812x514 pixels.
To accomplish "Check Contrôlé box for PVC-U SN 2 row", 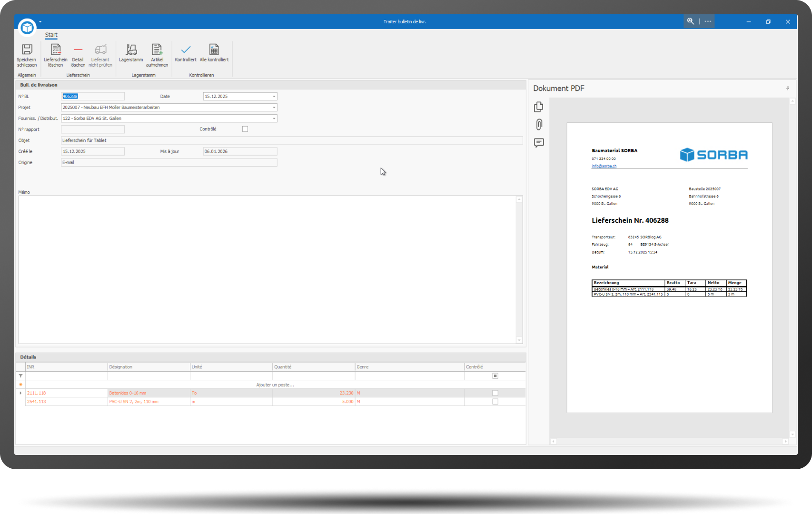I will pos(495,402).
